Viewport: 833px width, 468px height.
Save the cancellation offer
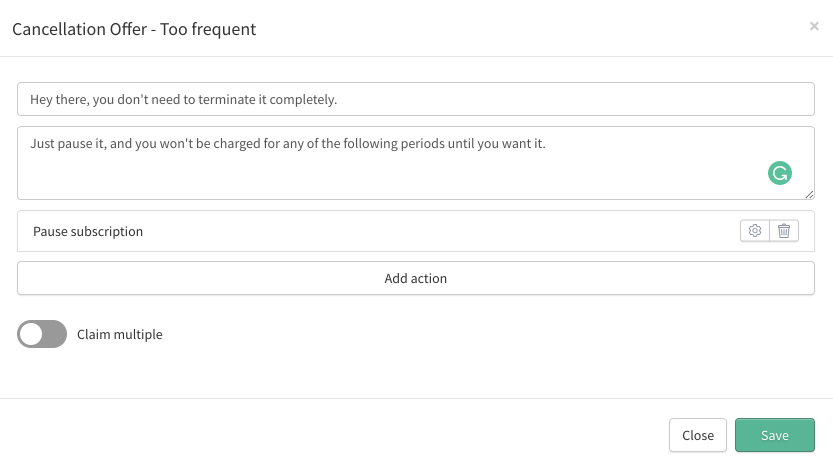[x=775, y=435]
